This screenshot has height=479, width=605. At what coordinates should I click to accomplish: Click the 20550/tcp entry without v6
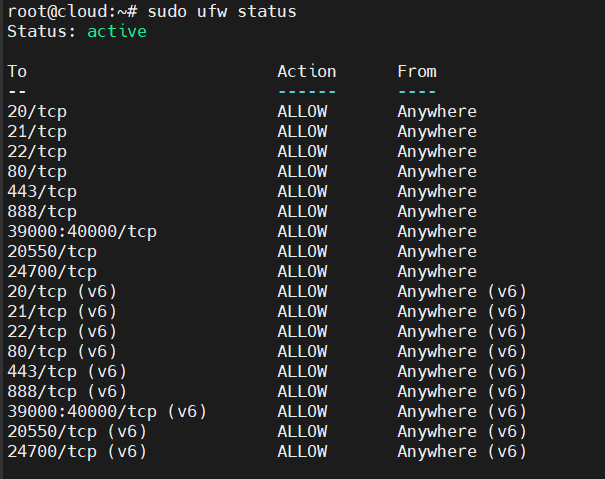pos(52,252)
